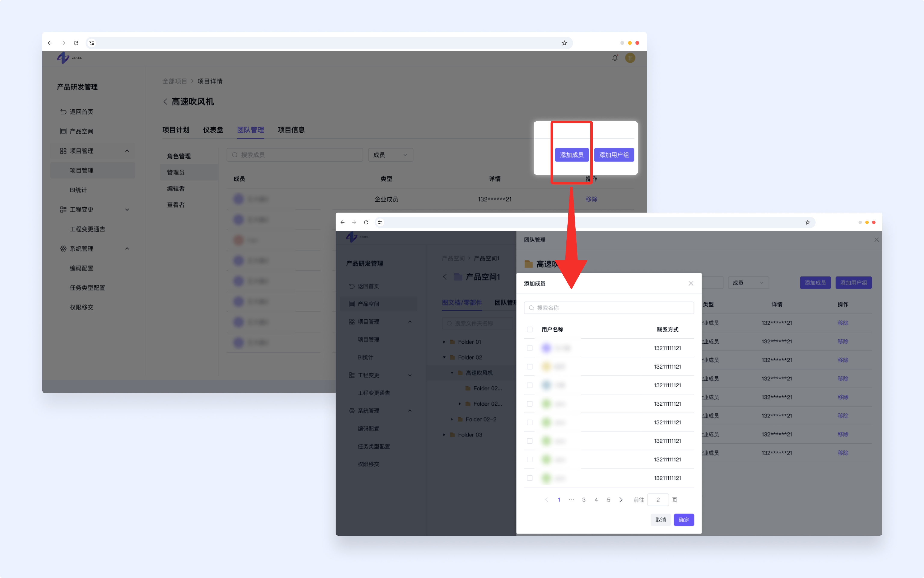Collapse the 高速吹风机 folder in the tree

tap(452, 373)
